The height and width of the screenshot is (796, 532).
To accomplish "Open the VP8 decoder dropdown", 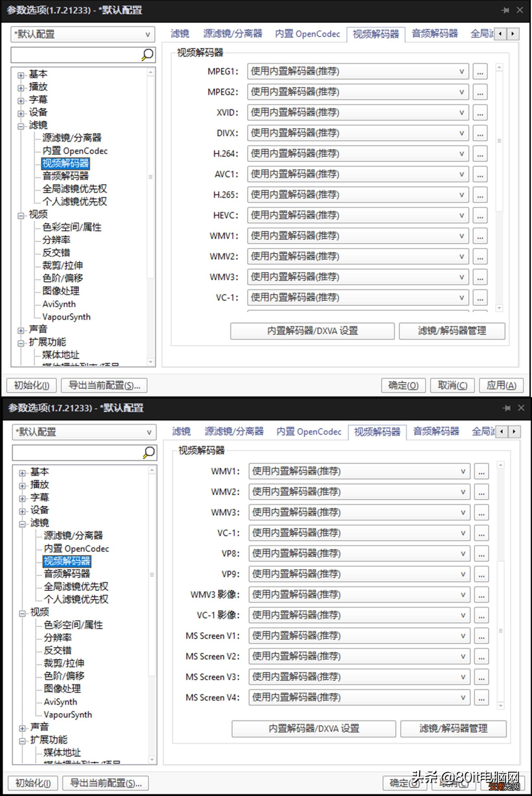I will [x=359, y=554].
